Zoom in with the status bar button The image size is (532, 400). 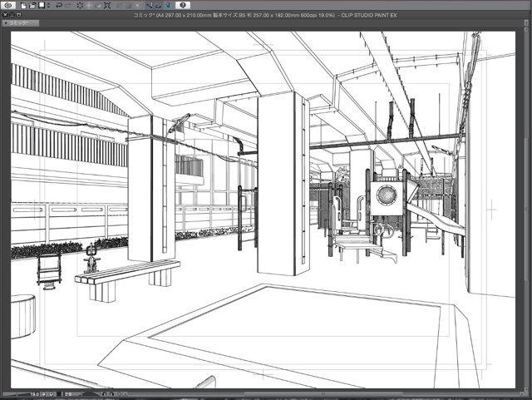click(x=52, y=394)
